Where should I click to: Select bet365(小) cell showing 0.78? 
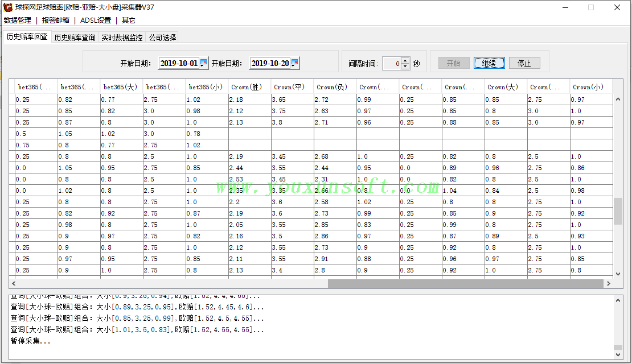207,134
